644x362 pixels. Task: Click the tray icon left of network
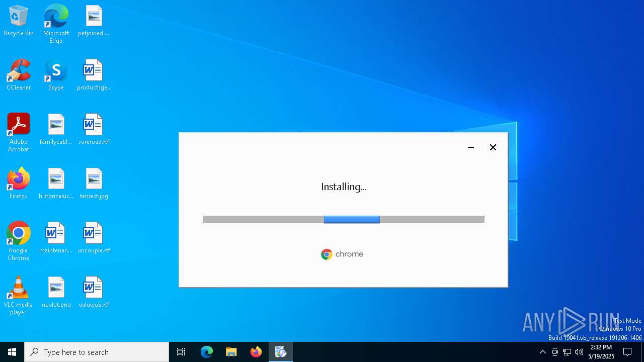[555, 352]
